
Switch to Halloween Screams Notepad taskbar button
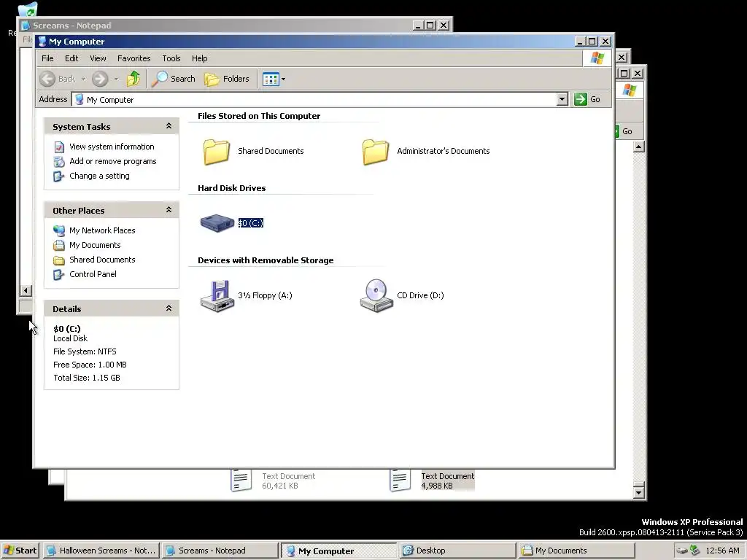[101, 551]
